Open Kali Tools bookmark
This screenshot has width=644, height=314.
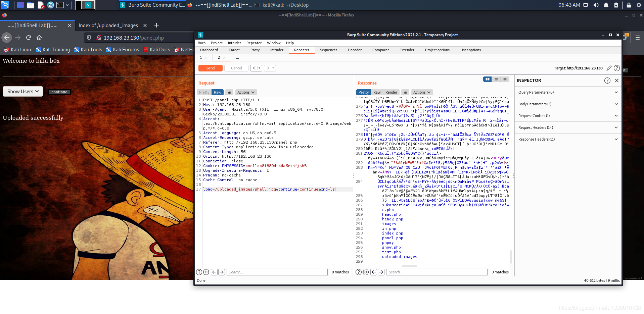pos(88,50)
